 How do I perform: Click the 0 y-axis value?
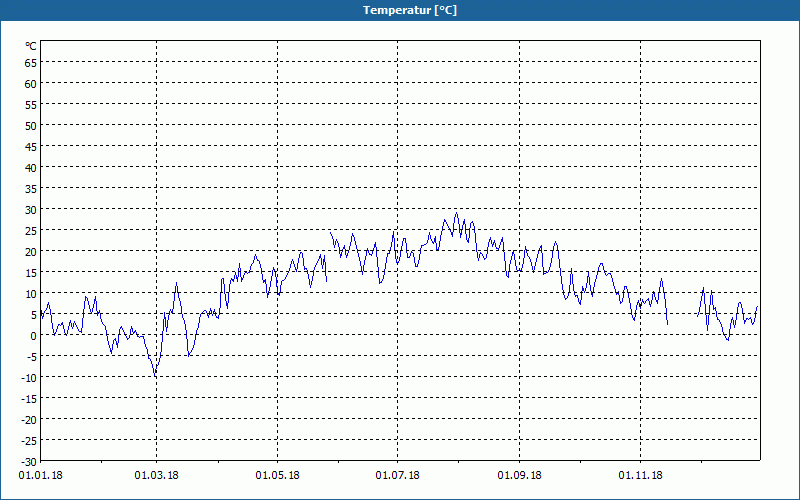34,336
